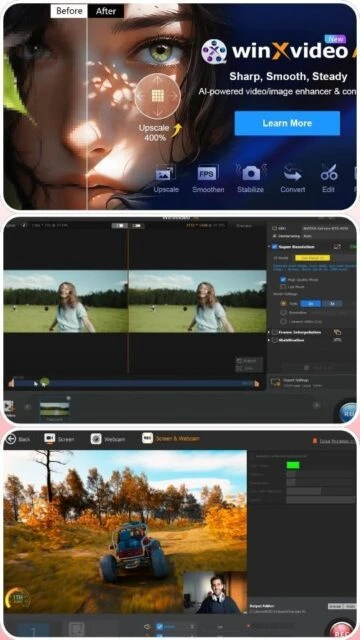
Task: Select the video clip thumbnail
Action: (x=54, y=409)
